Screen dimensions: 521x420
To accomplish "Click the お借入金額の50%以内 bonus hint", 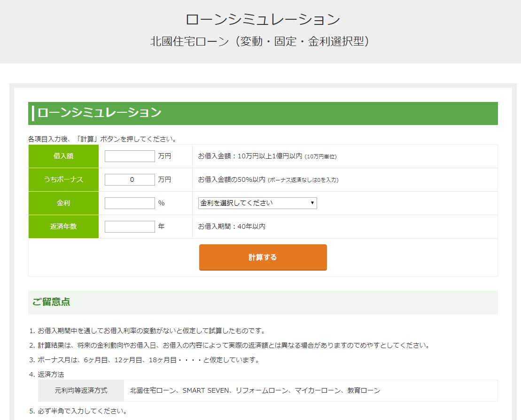I will (x=232, y=179).
